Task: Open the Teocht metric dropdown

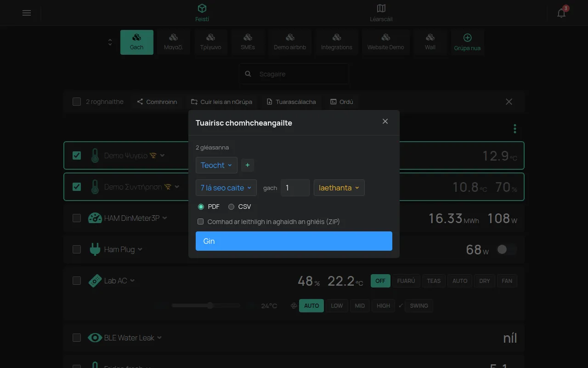Action: pyautogui.click(x=216, y=165)
